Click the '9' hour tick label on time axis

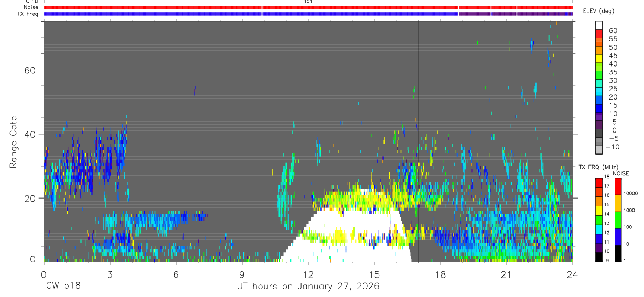[x=242, y=274]
